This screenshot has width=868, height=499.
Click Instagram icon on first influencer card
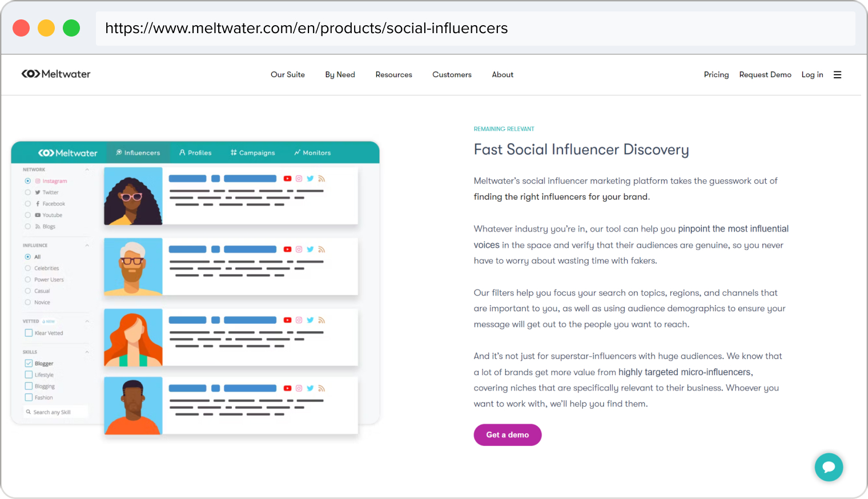299,179
